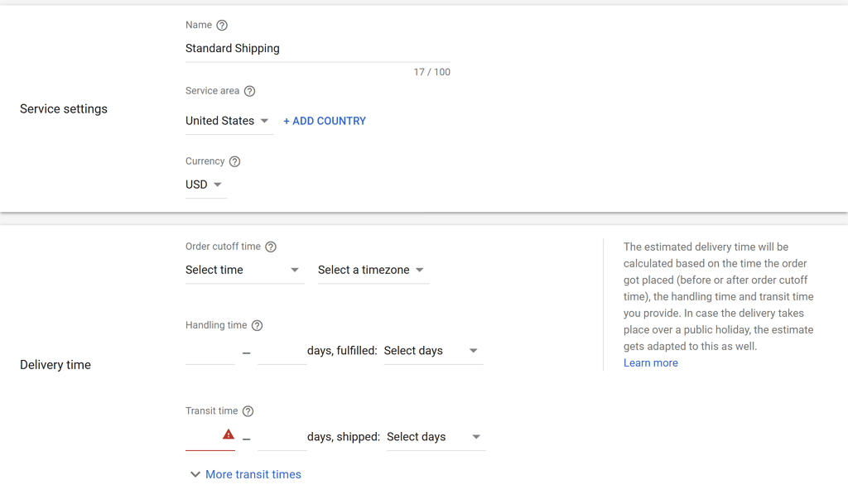Image resolution: width=848 pixels, height=504 pixels.
Task: Click the Transit time help icon
Action: point(248,410)
